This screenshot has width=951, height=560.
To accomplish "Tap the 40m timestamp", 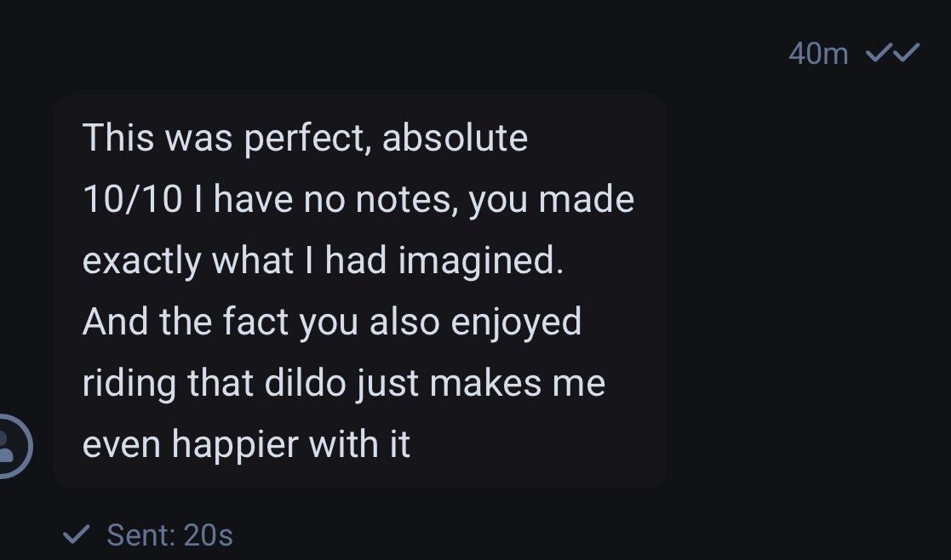I will pos(818,54).
